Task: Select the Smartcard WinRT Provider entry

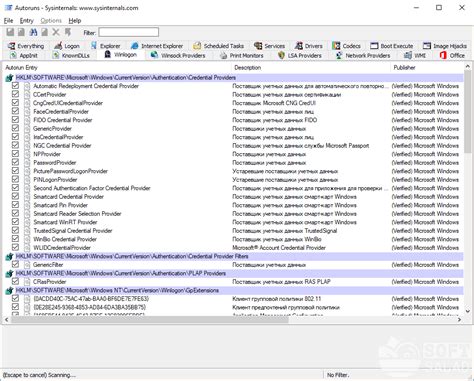Action: point(65,222)
